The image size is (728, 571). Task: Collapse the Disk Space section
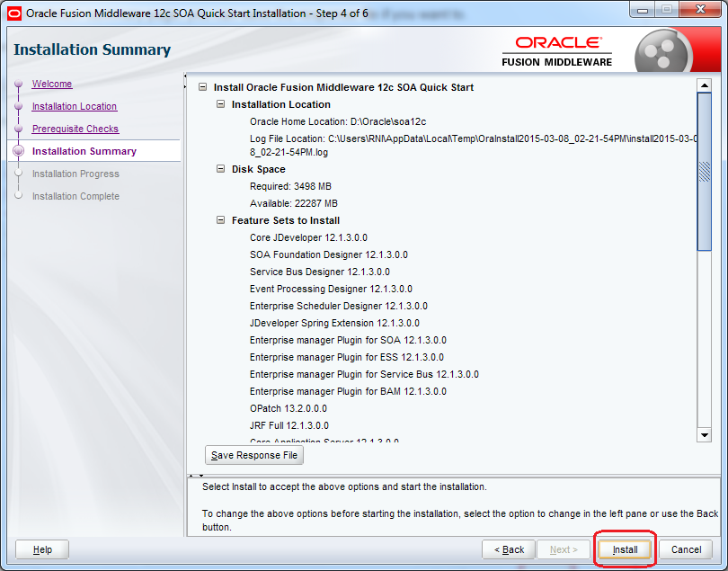click(221, 168)
